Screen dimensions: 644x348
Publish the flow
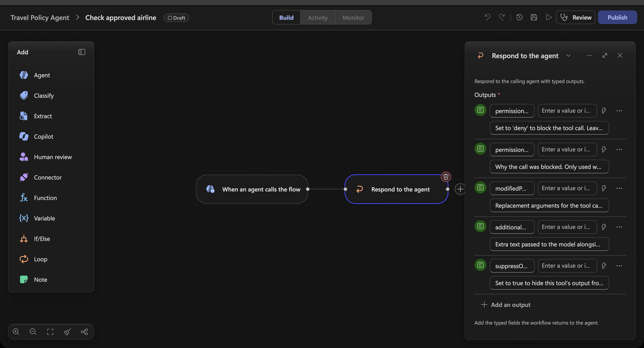[x=617, y=17]
